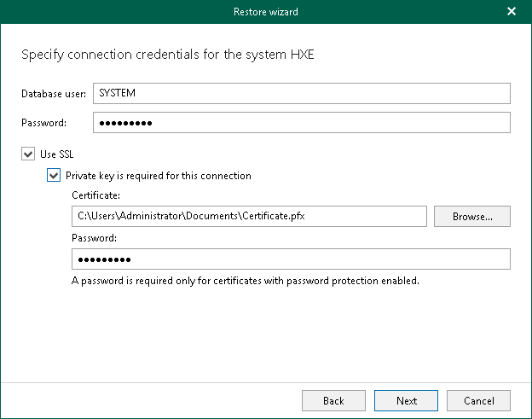Click the "Certificate:" label
Image resolution: width=532 pixels, height=419 pixels.
point(95,196)
